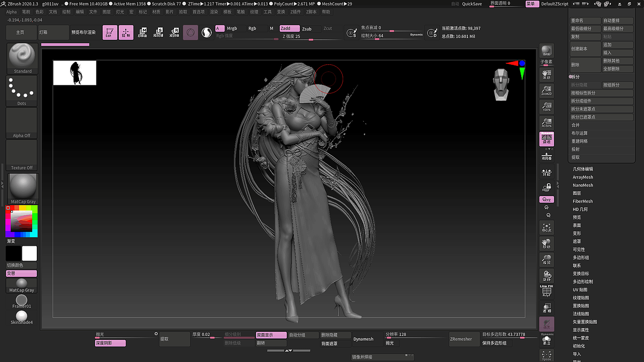The height and width of the screenshot is (362, 644).
Task: Click the floor grid (地网格) icon
Action: 546,155
